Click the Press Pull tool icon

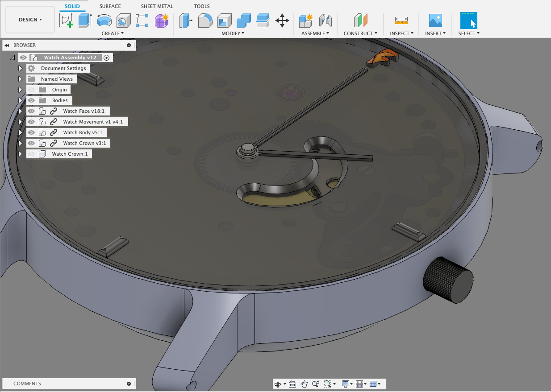pyautogui.click(x=185, y=21)
